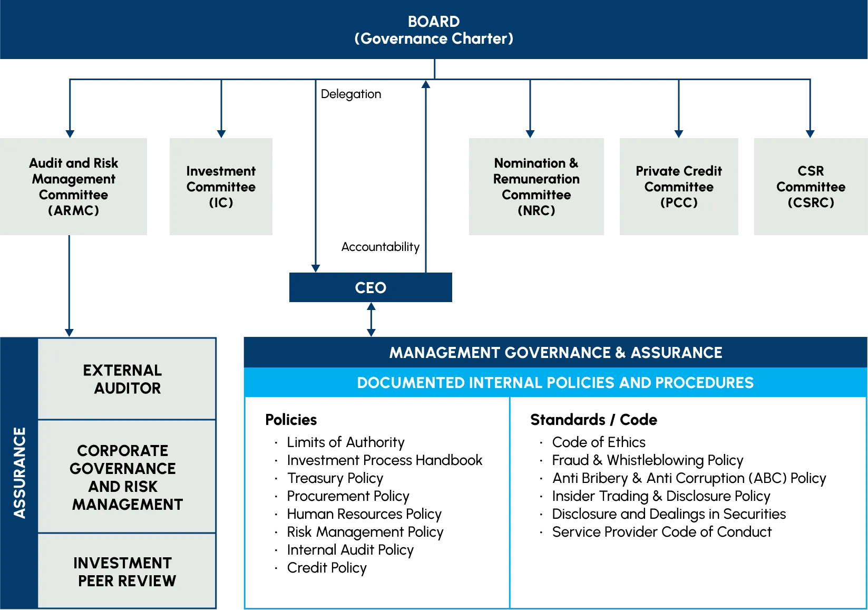The image size is (868, 610).
Task: Click the Private Credit Committee (PCC) box
Action: click(x=679, y=186)
